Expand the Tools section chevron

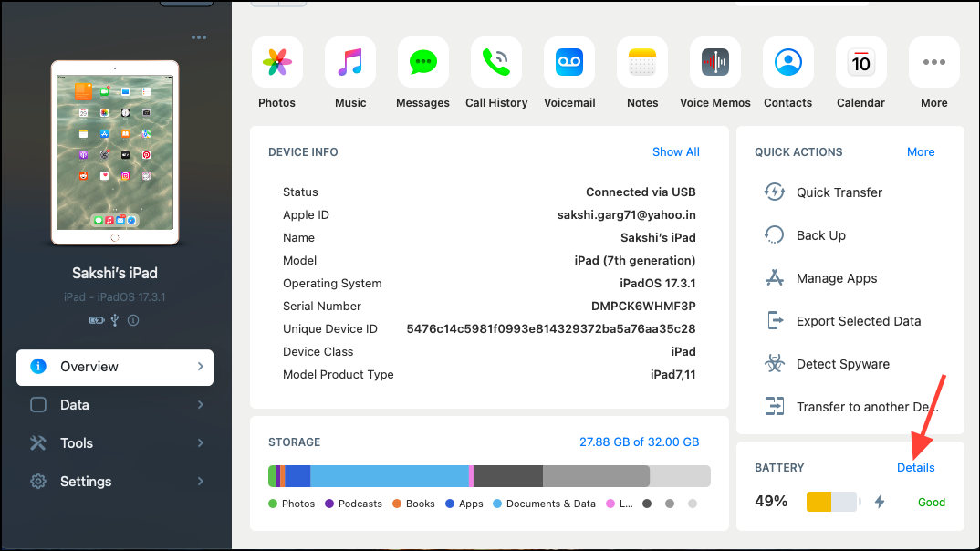click(200, 443)
